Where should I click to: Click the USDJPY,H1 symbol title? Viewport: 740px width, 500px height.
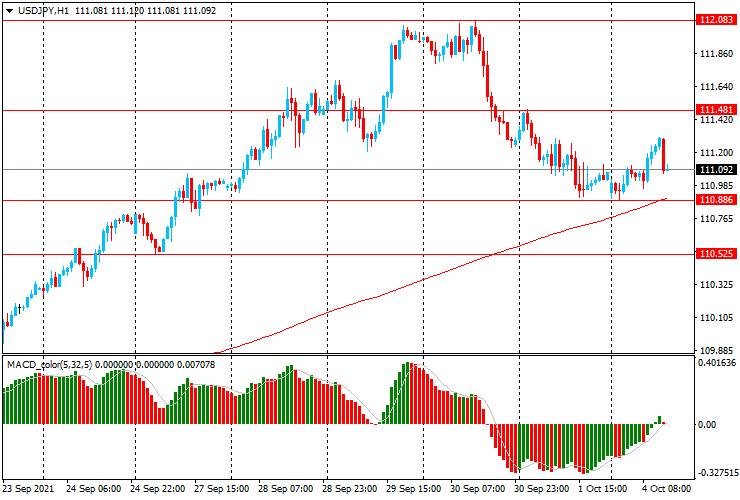coord(43,10)
